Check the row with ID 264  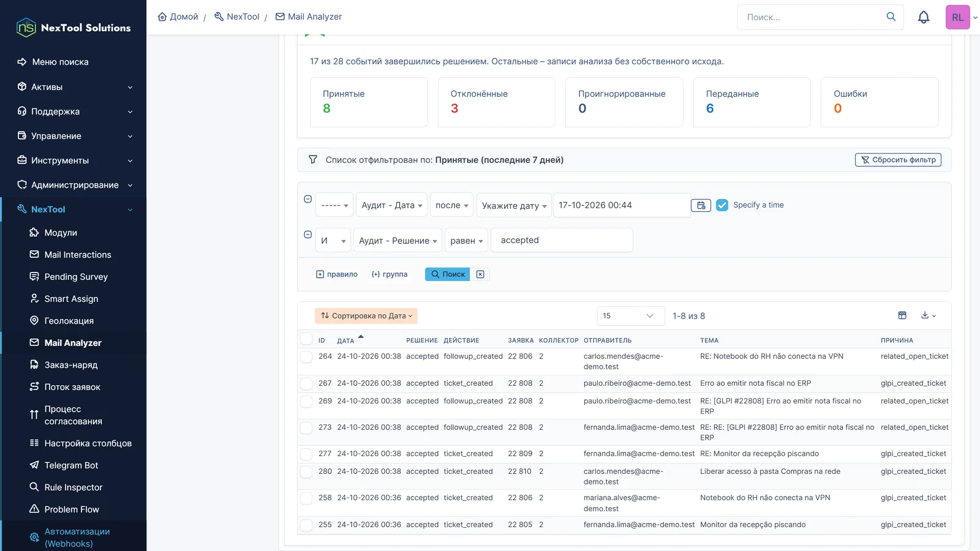pos(306,356)
